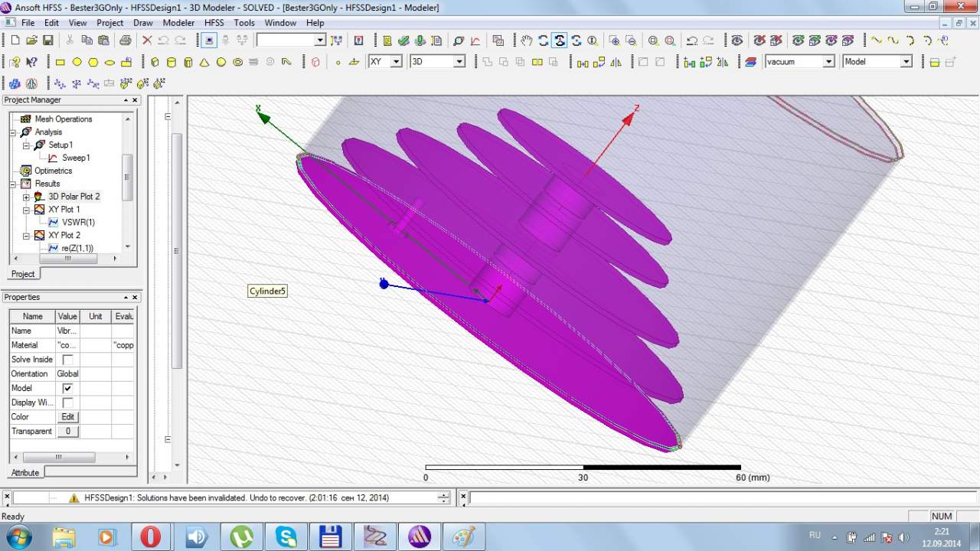Open the vacuum material dropdown

coord(828,62)
